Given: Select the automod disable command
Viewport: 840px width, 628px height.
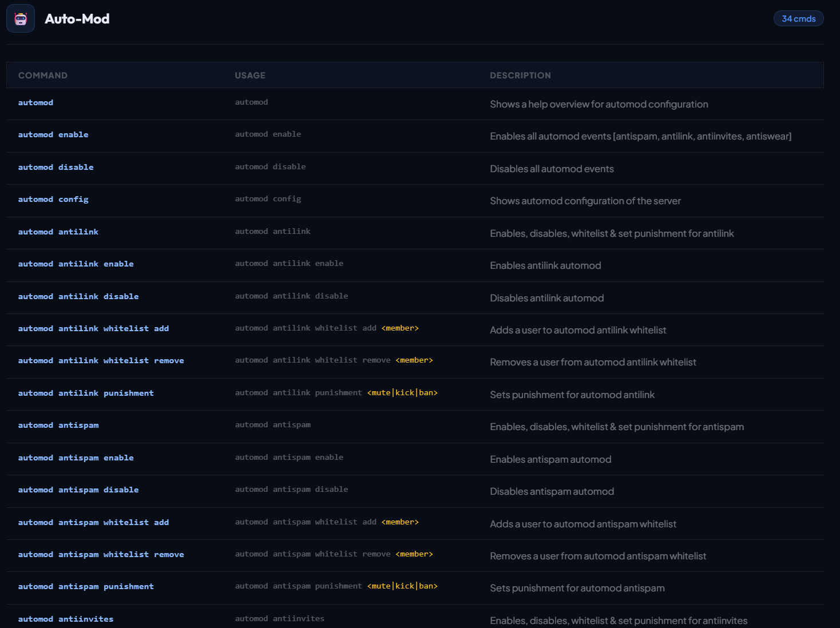Looking at the screenshot, I should (56, 167).
